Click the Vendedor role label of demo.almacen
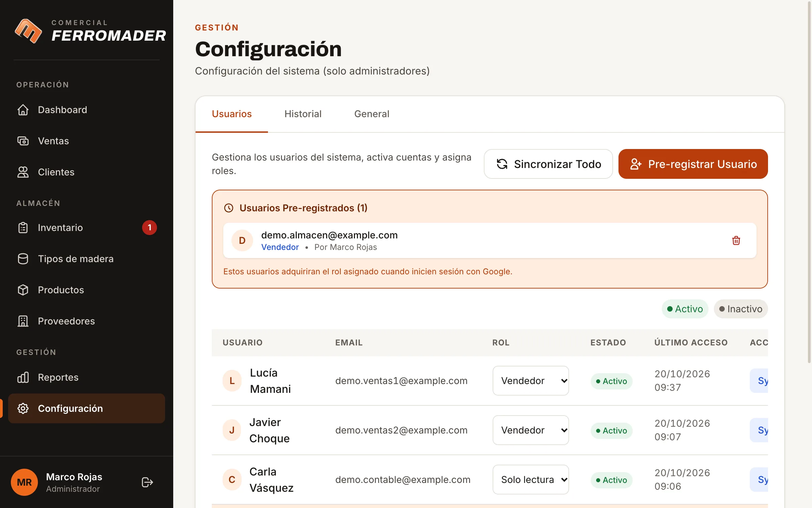 pos(280,247)
